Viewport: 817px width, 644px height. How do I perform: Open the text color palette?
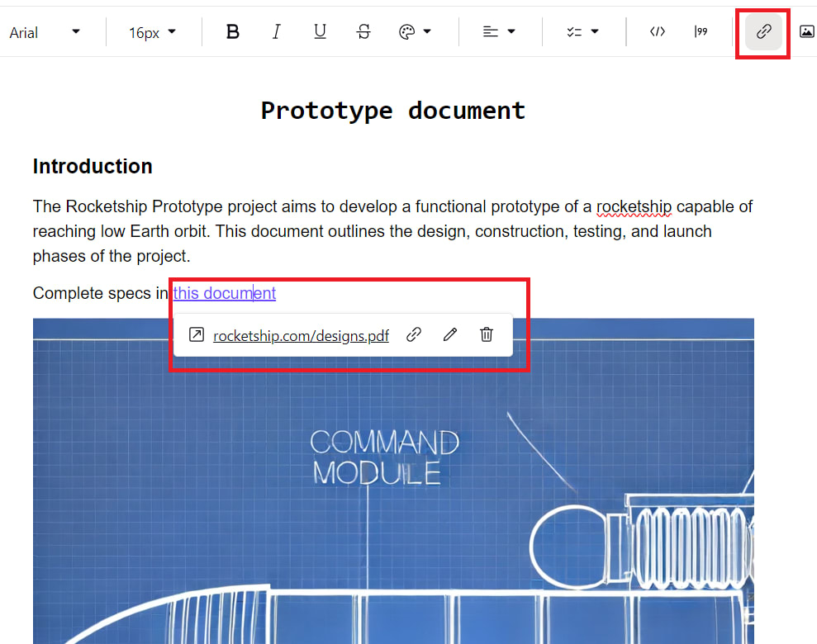point(406,31)
